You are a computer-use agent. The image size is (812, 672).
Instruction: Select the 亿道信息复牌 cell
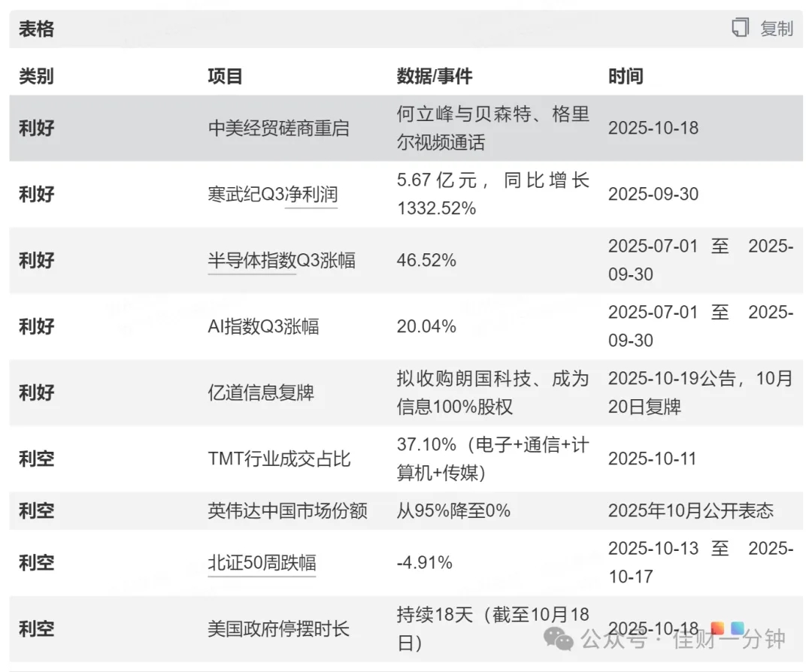point(261,392)
